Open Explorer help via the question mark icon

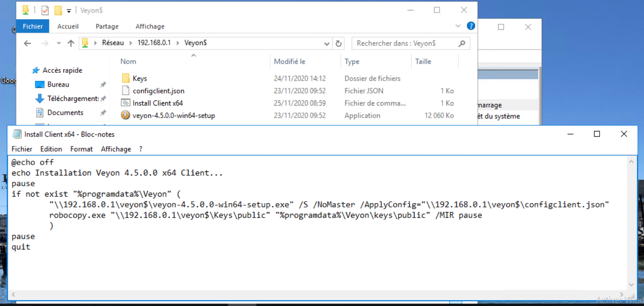tap(471, 26)
